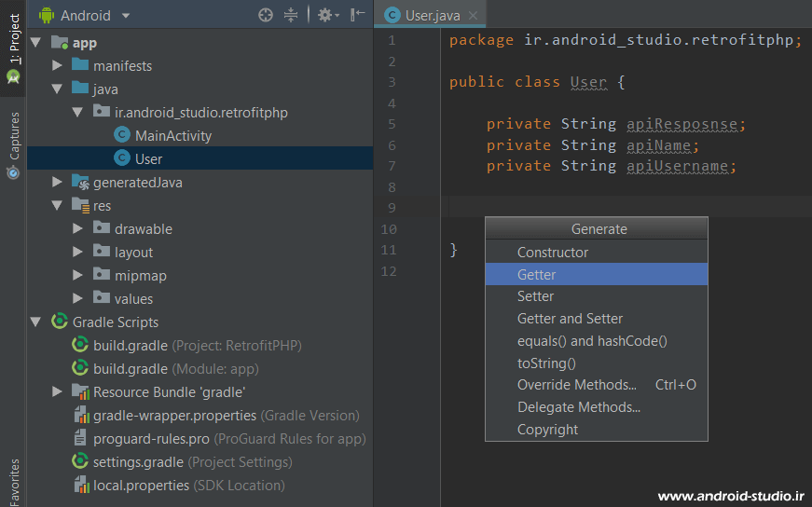
Task: Select the values folder label
Action: coord(133,299)
